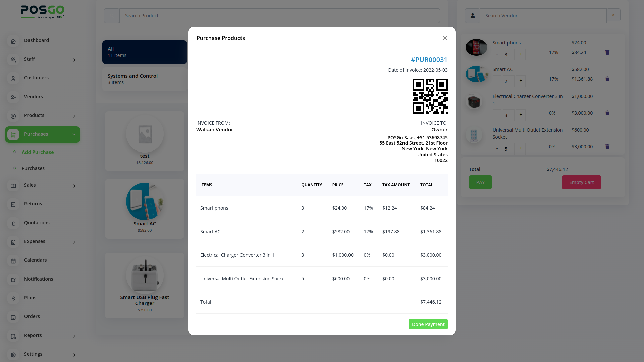Delete Smart phons from cart
The height and width of the screenshot is (362, 644).
coord(607,52)
